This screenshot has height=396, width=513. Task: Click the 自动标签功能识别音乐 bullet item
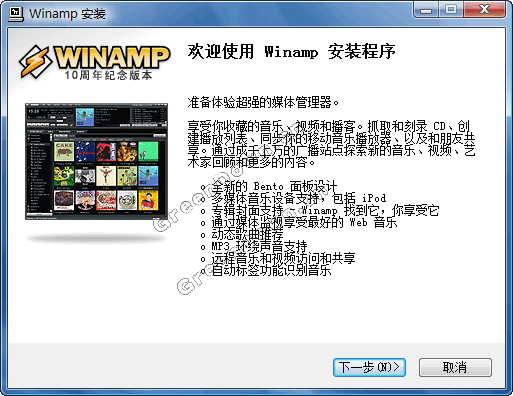(x=271, y=270)
